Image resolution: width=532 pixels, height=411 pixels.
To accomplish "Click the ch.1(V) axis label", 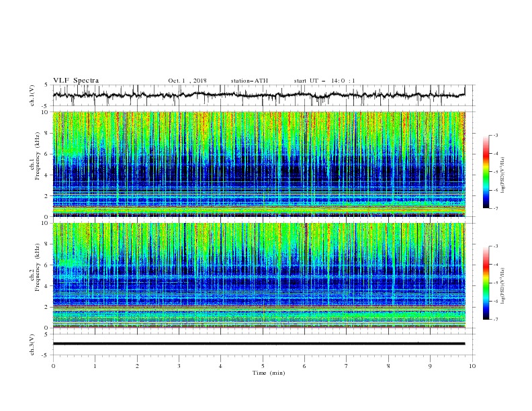I will click(32, 95).
